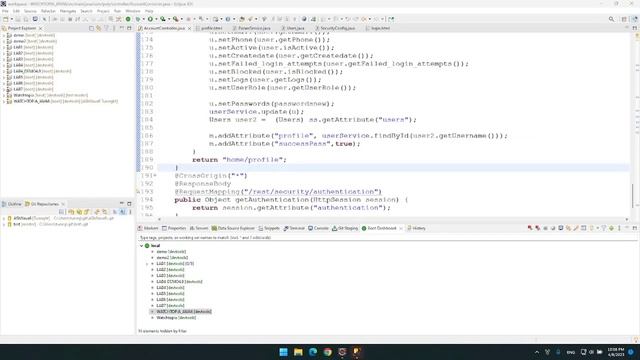Viewport: 640px width, 360px height.
Task: Expand the demo project in Project Explorer
Action: (x=4, y=35)
